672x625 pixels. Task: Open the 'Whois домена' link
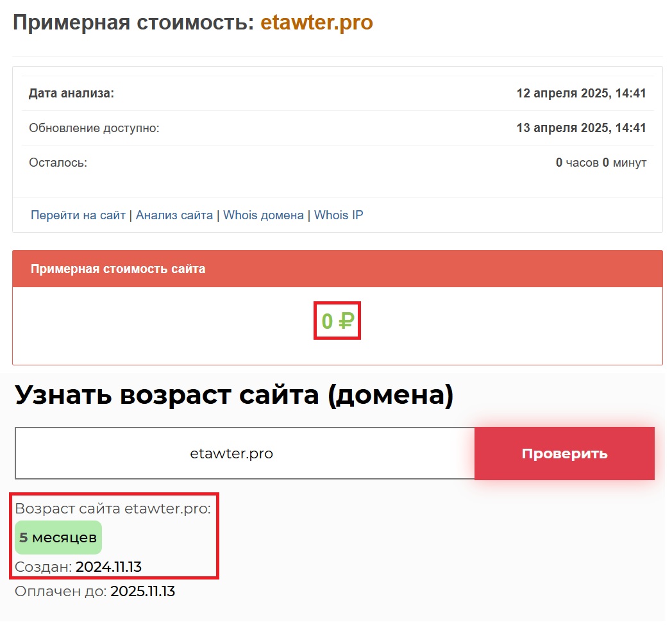264,215
